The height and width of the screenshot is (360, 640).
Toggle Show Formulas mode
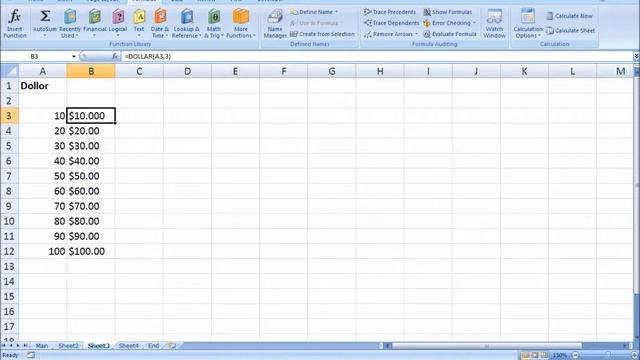448,12
